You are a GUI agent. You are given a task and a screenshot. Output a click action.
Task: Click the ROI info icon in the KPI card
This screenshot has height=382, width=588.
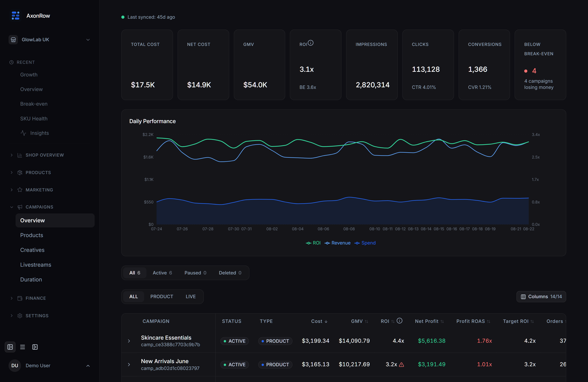pyautogui.click(x=311, y=43)
